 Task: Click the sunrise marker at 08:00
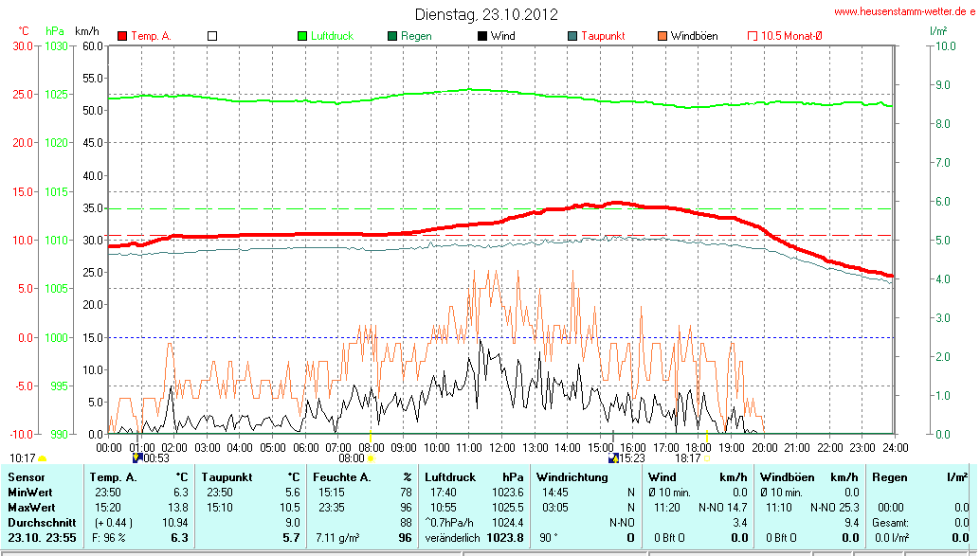[x=370, y=458]
